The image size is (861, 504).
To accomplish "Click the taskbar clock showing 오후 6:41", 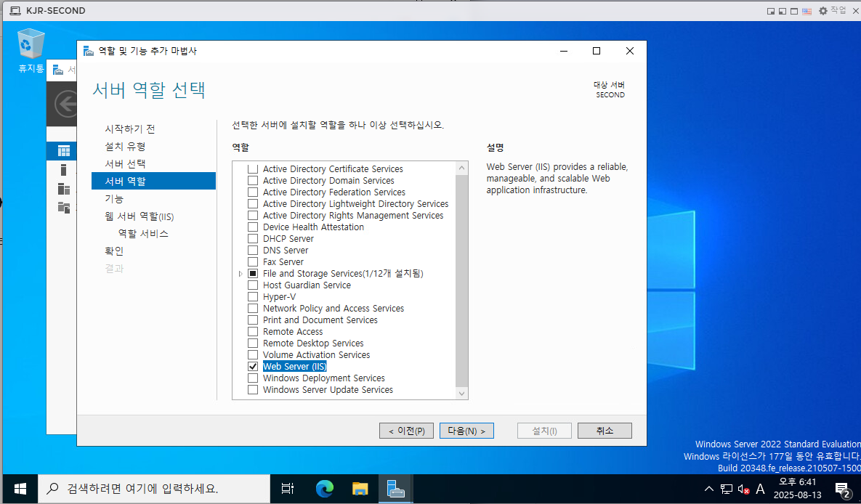I will [x=797, y=489].
